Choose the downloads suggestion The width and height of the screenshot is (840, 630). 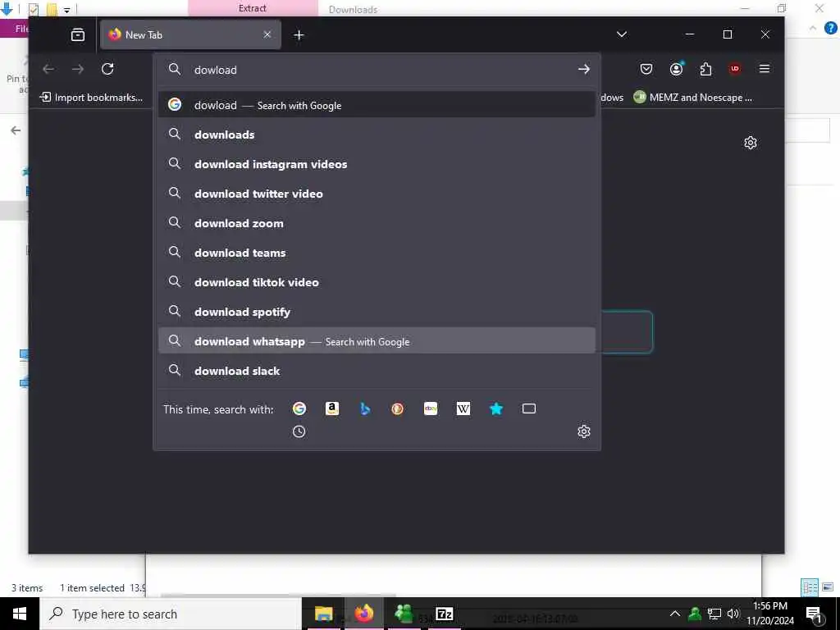point(377,135)
